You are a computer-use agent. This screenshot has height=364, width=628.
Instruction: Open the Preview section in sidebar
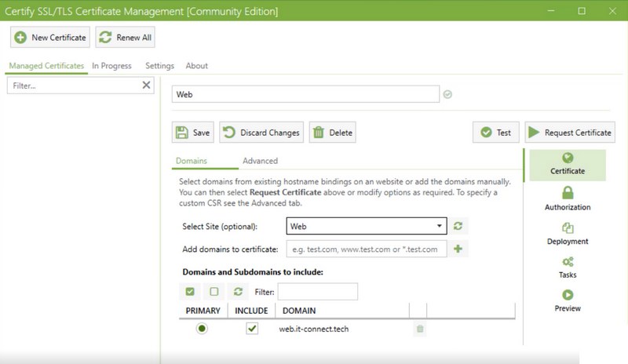tap(568, 300)
